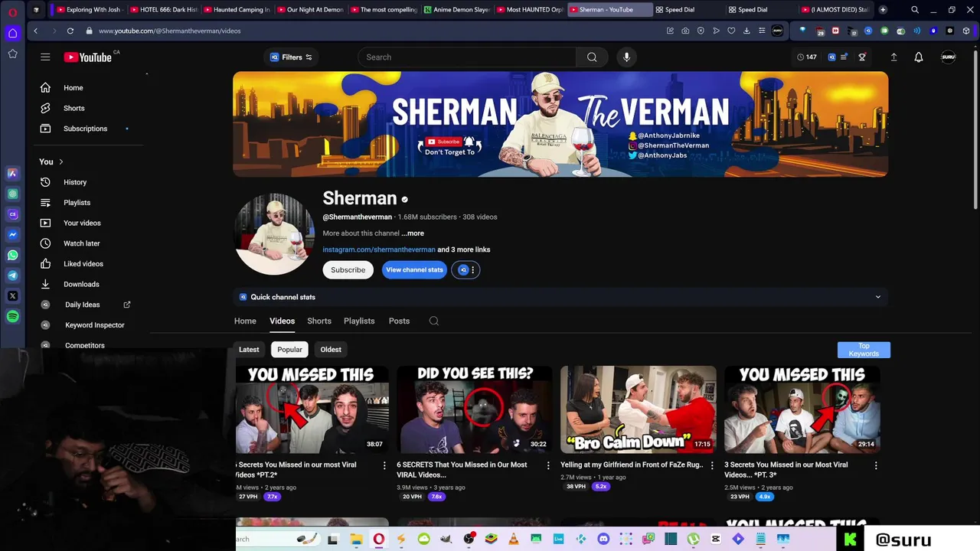Open Daily Ideas in sidebar

83,305
